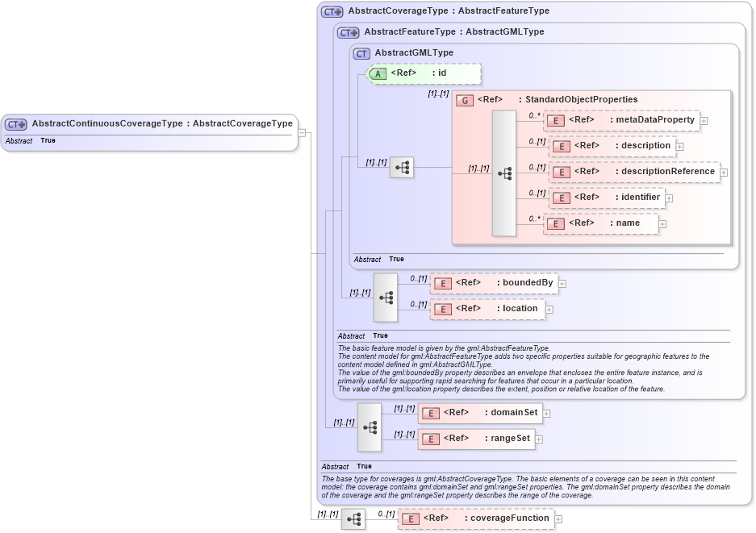The height and width of the screenshot is (533, 756).
Task: Select the sequence icon before coverageFunction
Action: [x=353, y=519]
